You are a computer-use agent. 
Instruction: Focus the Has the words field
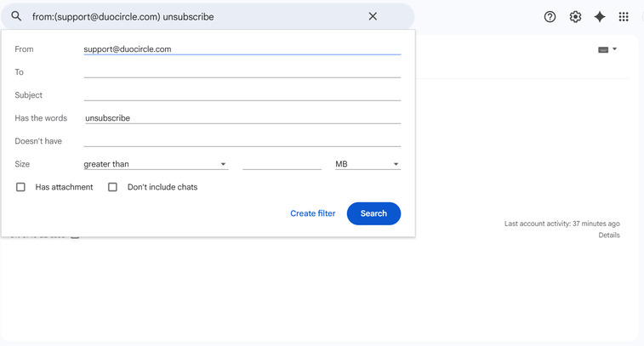click(x=242, y=118)
